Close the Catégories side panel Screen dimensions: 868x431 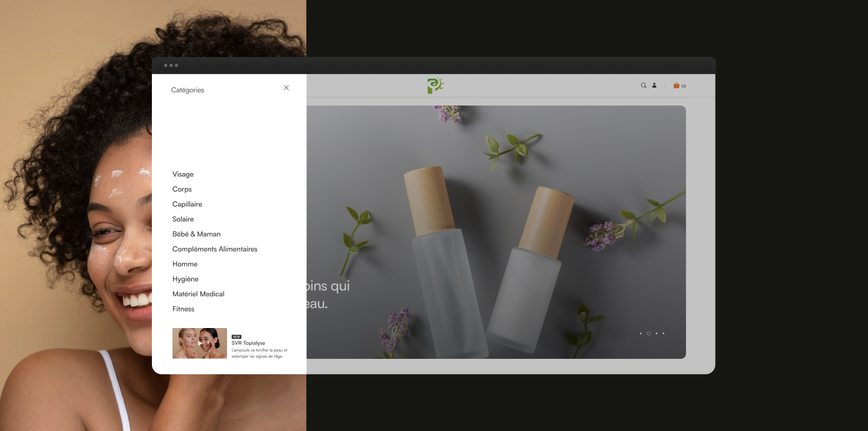[x=286, y=88]
